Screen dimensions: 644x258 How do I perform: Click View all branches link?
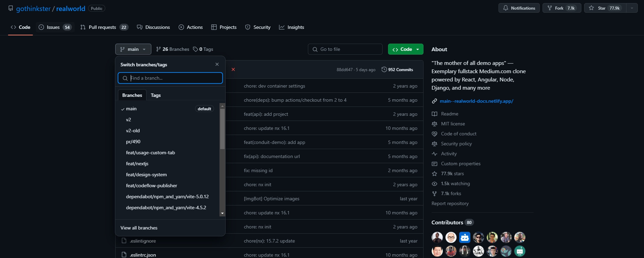pyautogui.click(x=139, y=228)
